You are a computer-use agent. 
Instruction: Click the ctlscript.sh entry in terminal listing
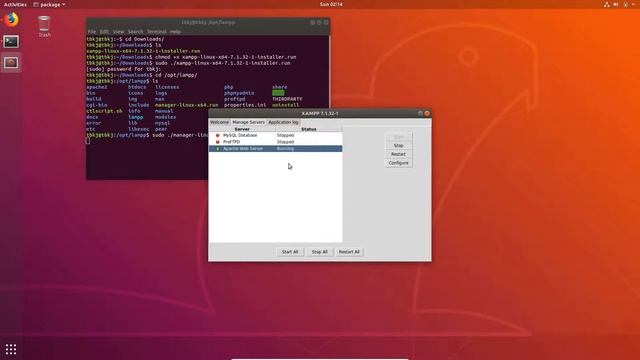tap(104, 111)
